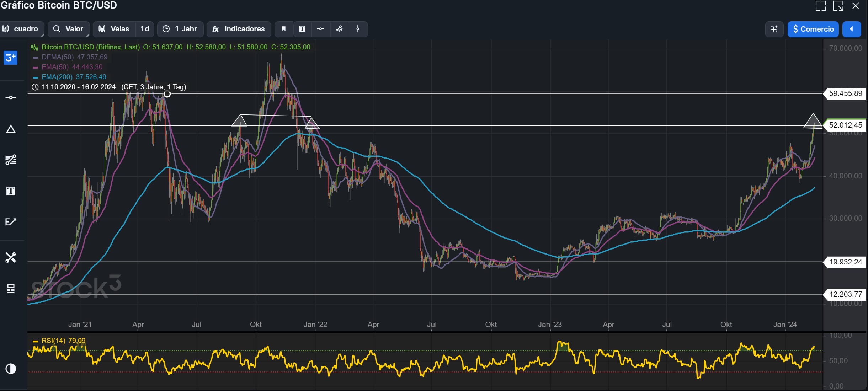Select circle handle on 59.455,89 horizontal line
This screenshot has height=391, width=868.
pos(167,94)
